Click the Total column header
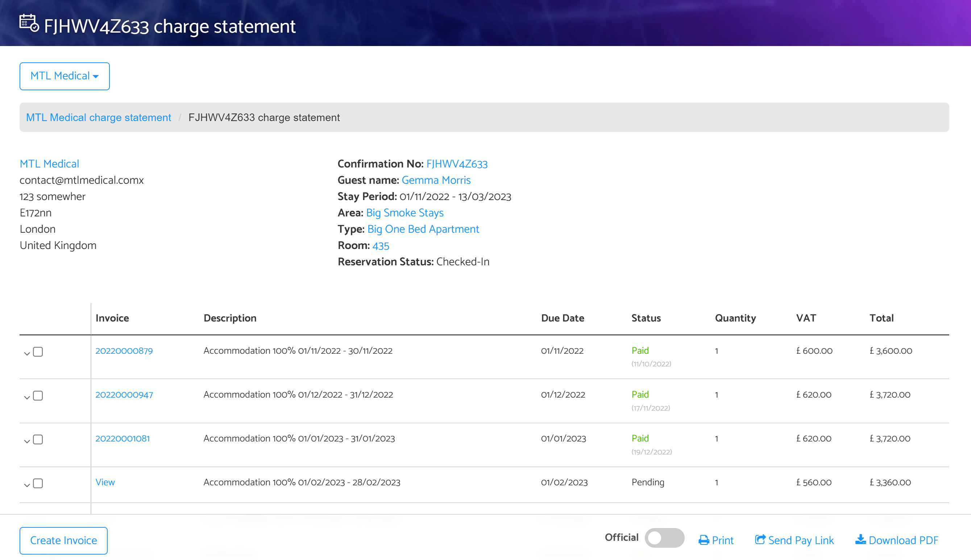The height and width of the screenshot is (560, 971). tap(881, 318)
